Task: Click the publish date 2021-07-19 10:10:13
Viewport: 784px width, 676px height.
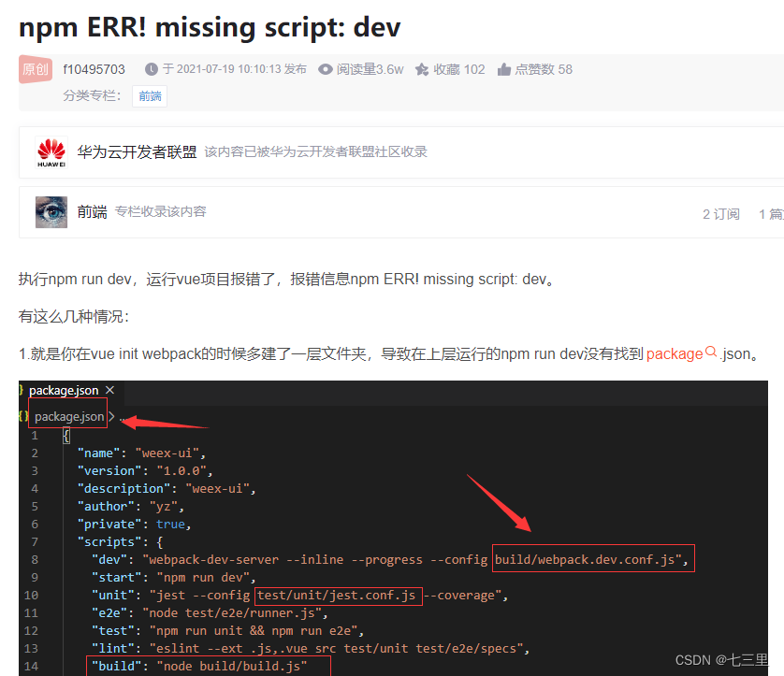Action: [x=228, y=69]
